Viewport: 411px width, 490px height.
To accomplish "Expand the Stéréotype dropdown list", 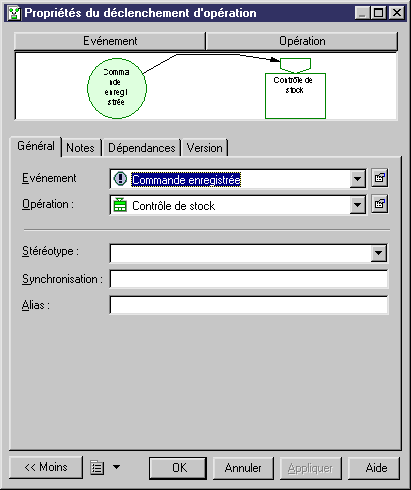I will point(379,253).
